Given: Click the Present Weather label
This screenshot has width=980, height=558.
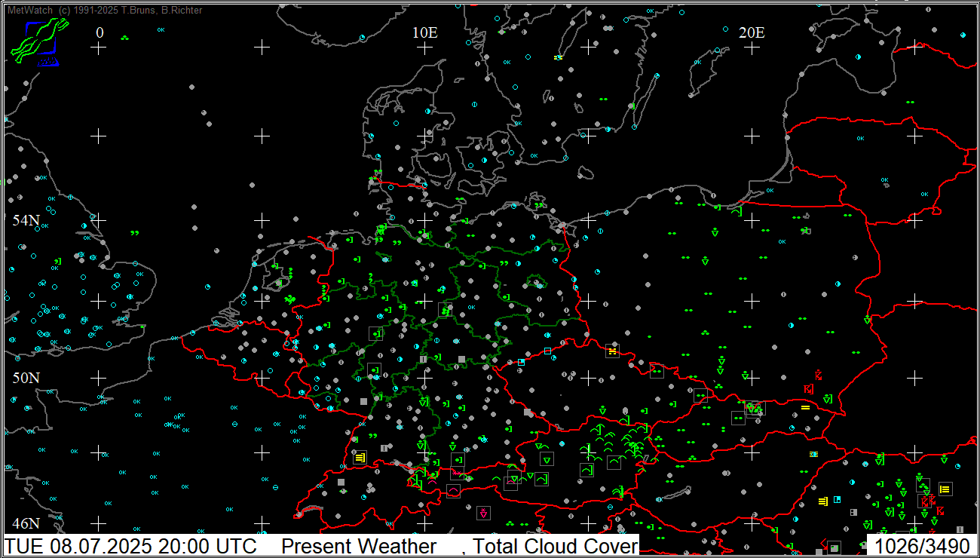Looking at the screenshot, I should 359,546.
